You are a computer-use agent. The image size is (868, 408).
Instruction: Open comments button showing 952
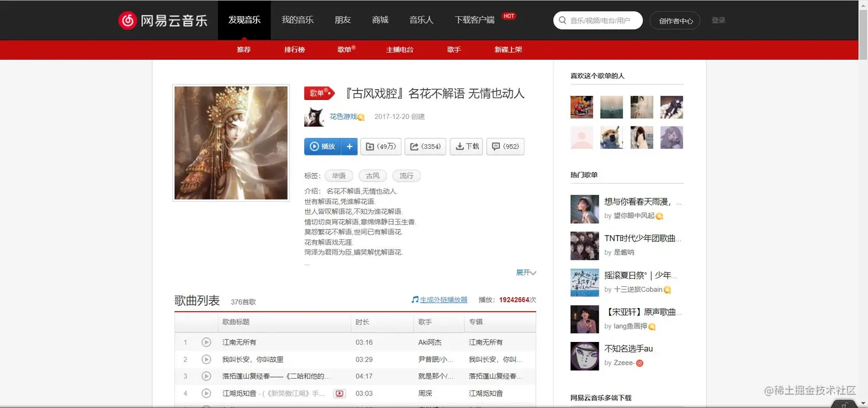pyautogui.click(x=505, y=147)
